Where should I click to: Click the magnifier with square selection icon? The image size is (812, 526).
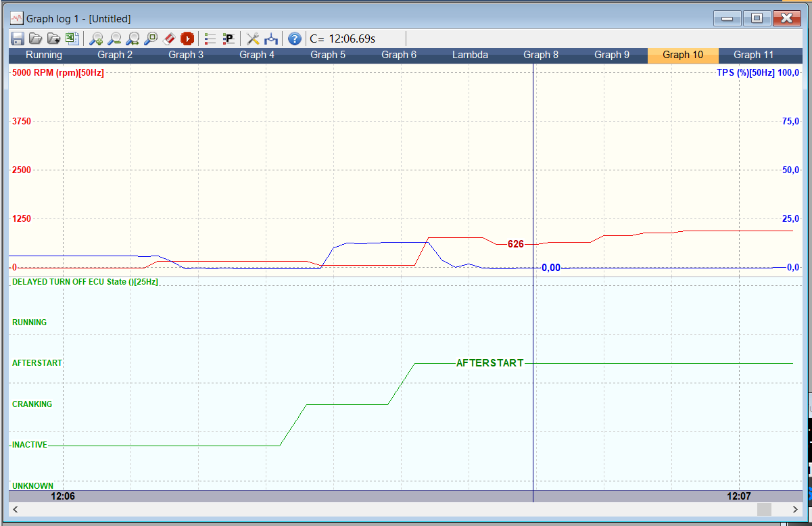151,39
